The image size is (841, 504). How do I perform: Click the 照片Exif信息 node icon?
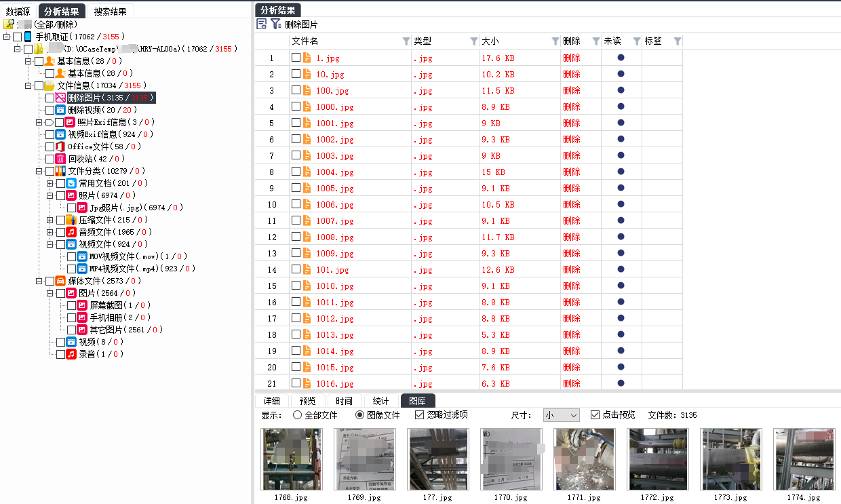point(70,122)
